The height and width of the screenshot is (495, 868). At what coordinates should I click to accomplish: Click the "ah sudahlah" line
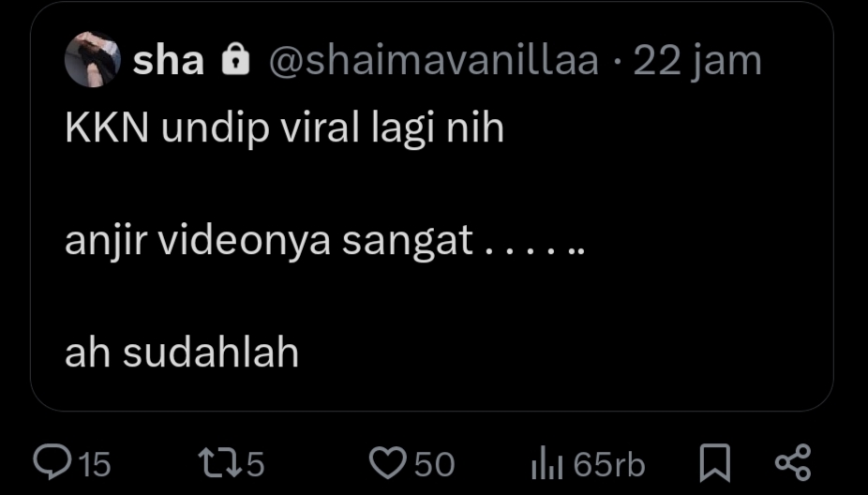pos(182,353)
